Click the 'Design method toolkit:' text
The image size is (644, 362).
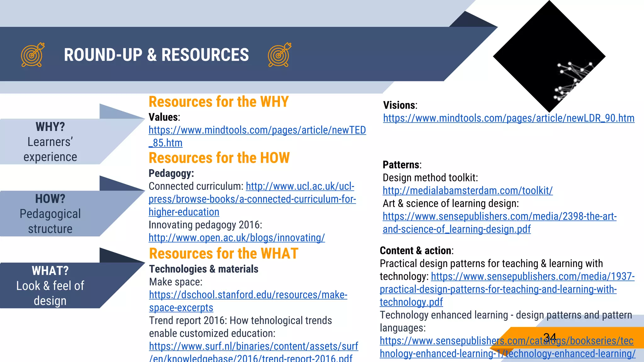430,178
